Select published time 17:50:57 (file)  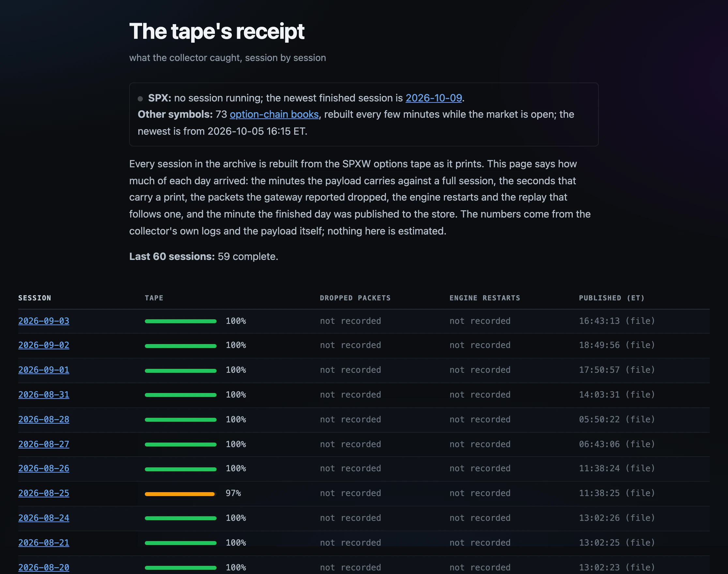(617, 370)
